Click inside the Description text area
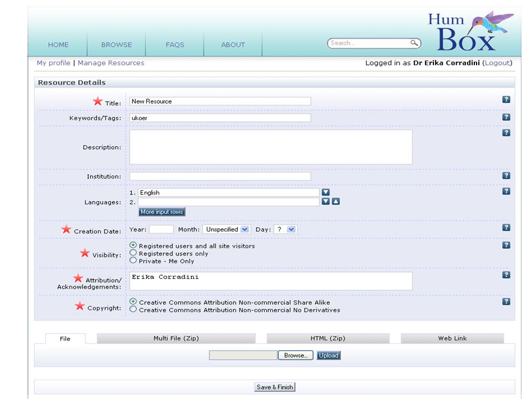This screenshot has height=399, width=532. tap(271, 147)
